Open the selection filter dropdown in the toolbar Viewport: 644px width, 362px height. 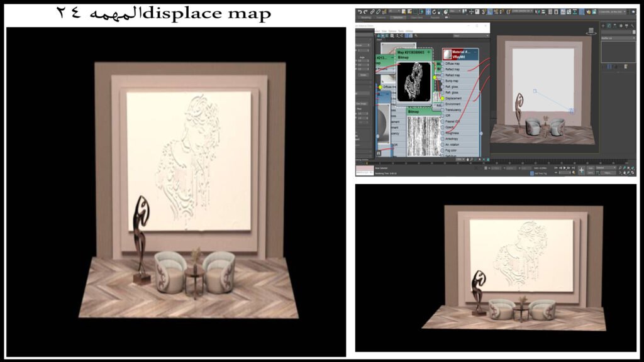click(394, 11)
